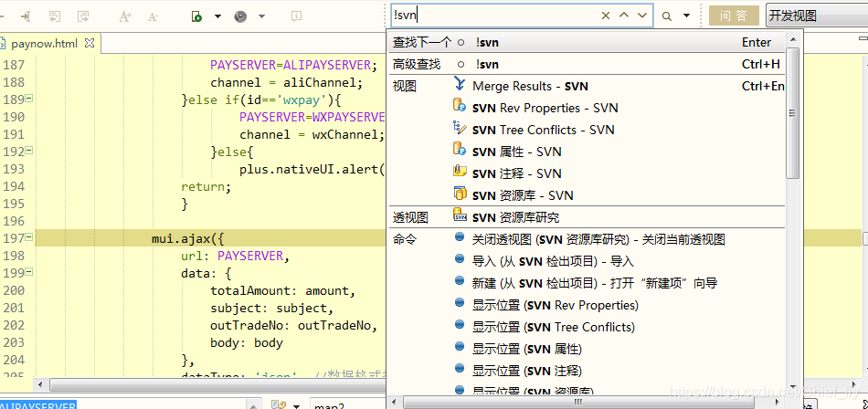Click 'channel = aliChannel;' on line 188
Screen dimensions: 868x409
(x=286, y=83)
